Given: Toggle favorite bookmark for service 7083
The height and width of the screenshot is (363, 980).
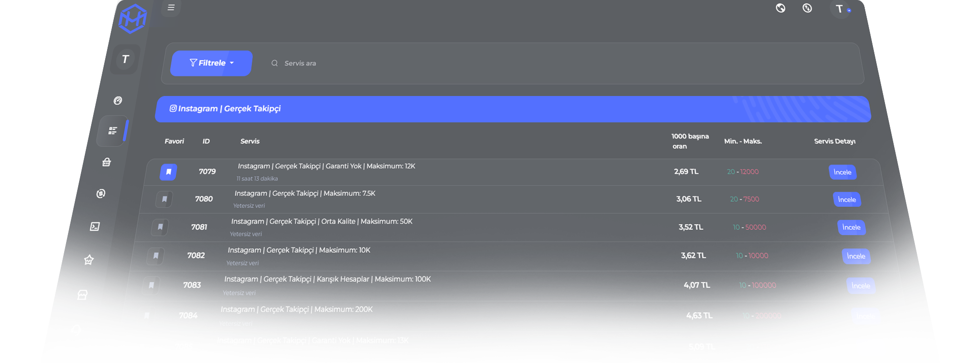Looking at the screenshot, I should [x=151, y=285].
